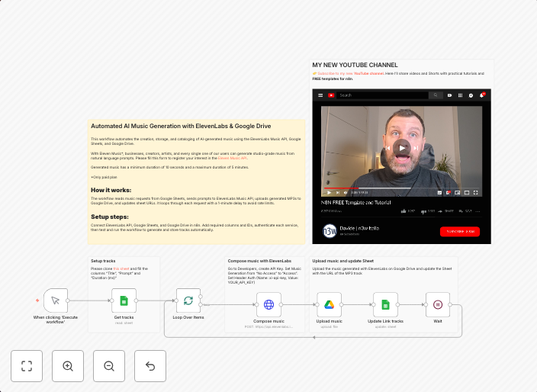This screenshot has width=537, height=392.
Task: Click the '*Only paid plan' text line
Action: click(104, 178)
